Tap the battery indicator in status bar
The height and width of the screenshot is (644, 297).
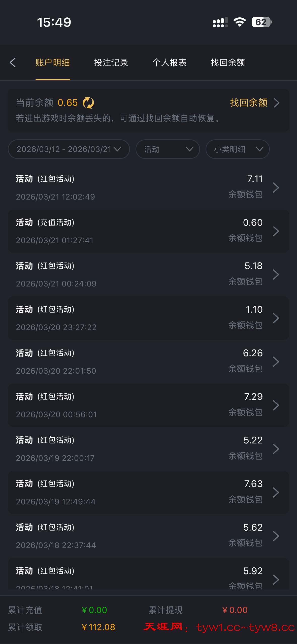pyautogui.click(x=261, y=22)
